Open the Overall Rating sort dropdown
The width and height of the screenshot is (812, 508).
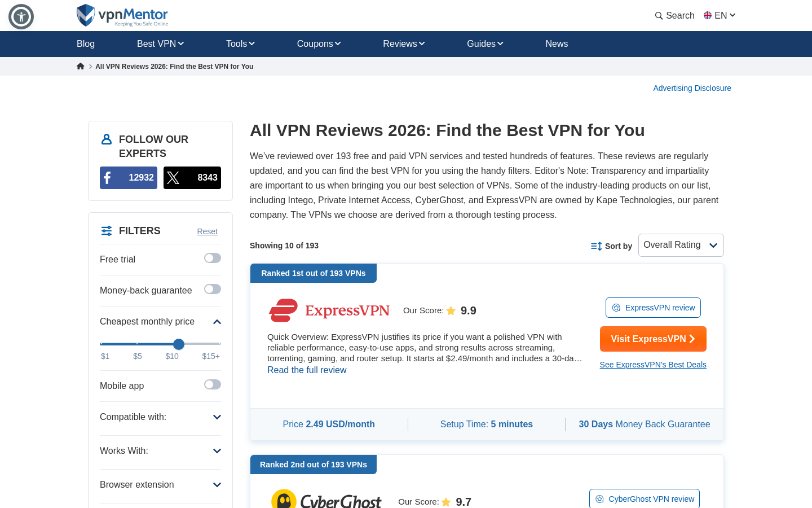click(681, 245)
